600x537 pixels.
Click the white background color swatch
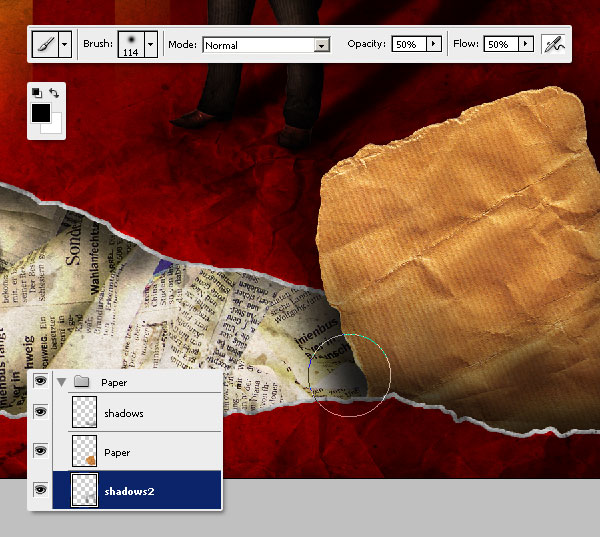pyautogui.click(x=55, y=126)
